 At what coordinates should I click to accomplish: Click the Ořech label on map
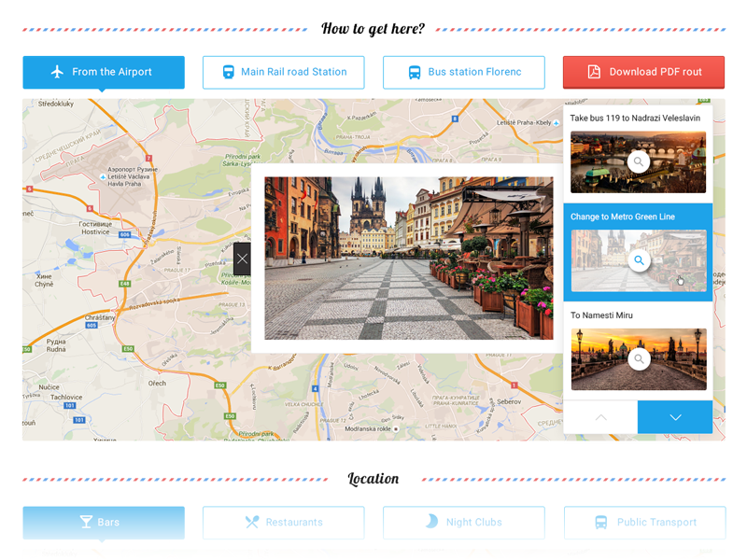[x=157, y=384]
